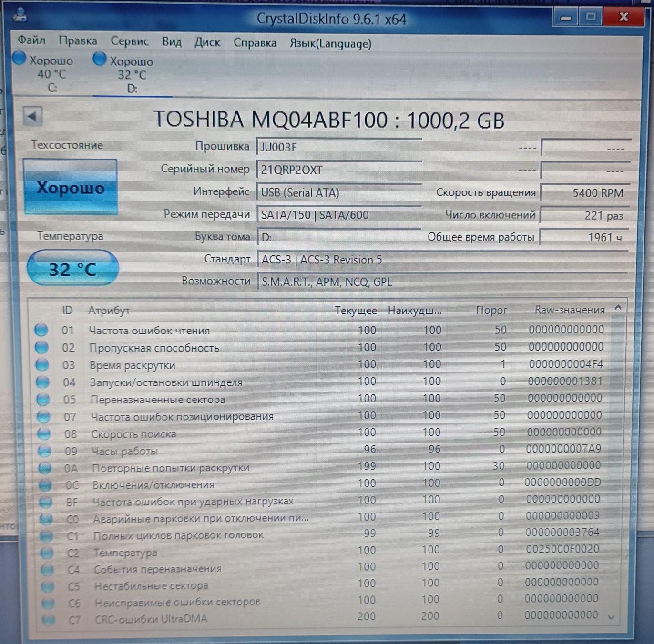Click raw value 0025000F0020
654x644 pixels.
[562, 549]
